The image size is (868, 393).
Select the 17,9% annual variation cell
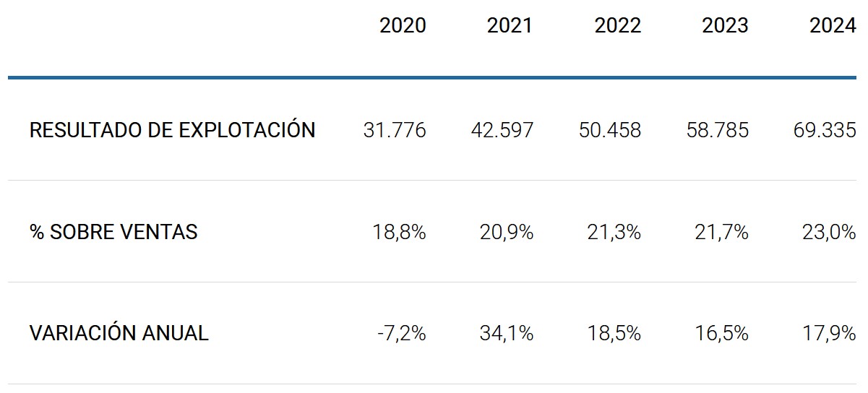pyautogui.click(x=829, y=333)
